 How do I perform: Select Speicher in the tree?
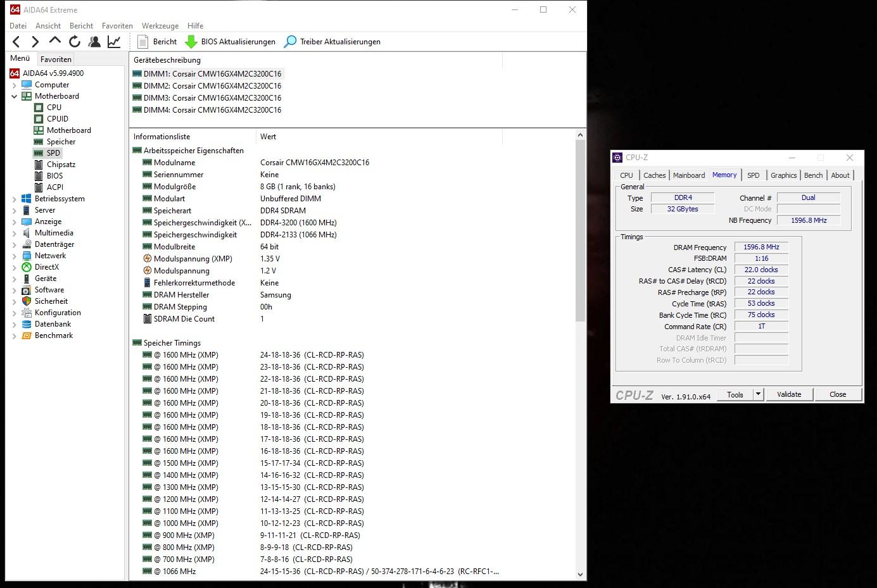[61, 142]
